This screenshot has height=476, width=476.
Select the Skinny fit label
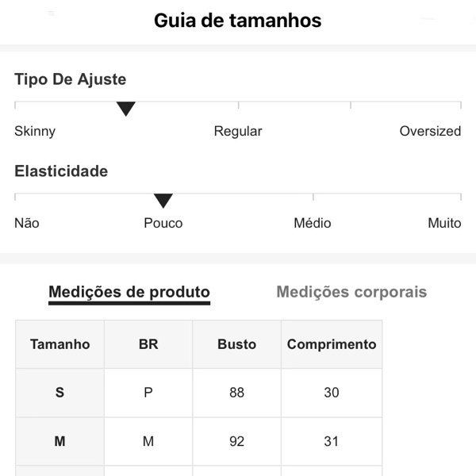(35, 132)
